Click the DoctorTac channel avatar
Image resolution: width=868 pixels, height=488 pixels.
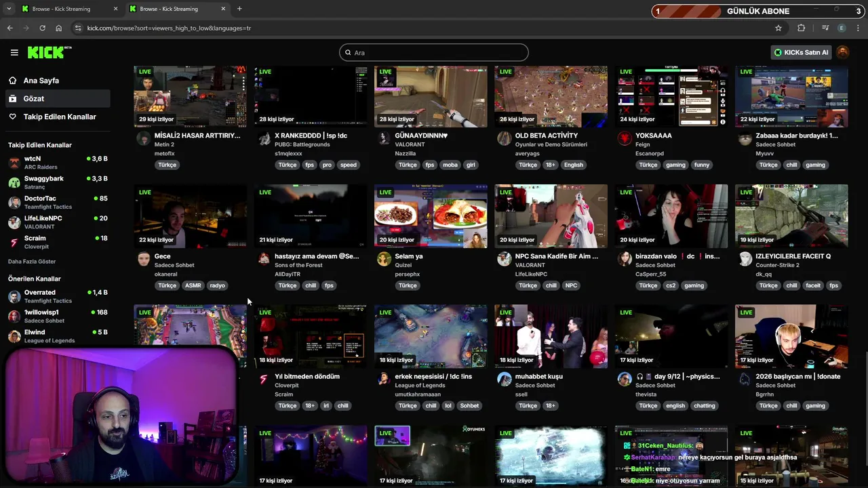14,203
